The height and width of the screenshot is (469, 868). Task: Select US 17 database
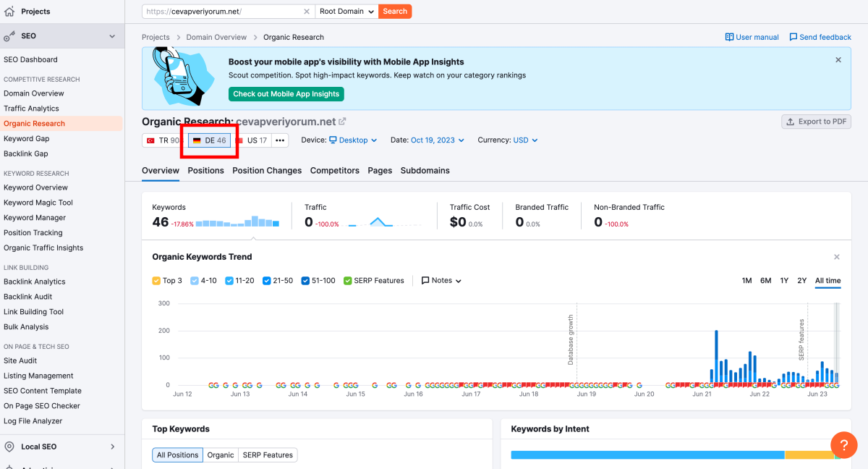(252, 140)
